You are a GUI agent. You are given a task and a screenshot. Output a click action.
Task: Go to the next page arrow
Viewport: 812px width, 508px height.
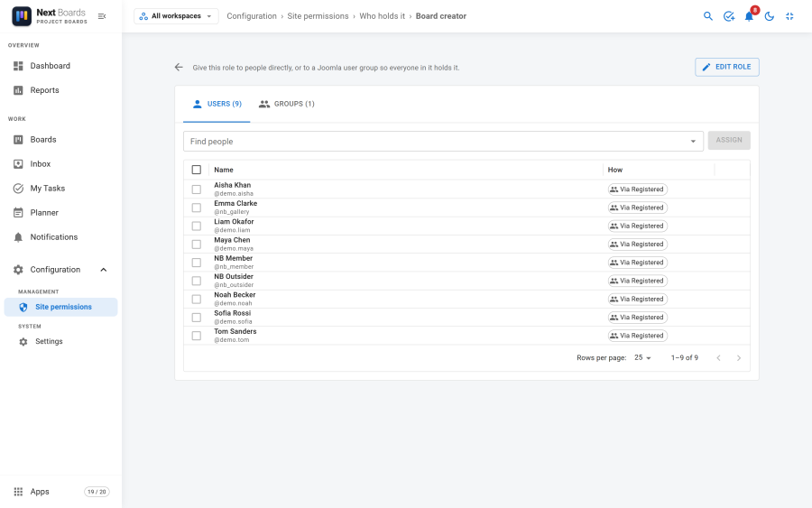[x=739, y=358]
